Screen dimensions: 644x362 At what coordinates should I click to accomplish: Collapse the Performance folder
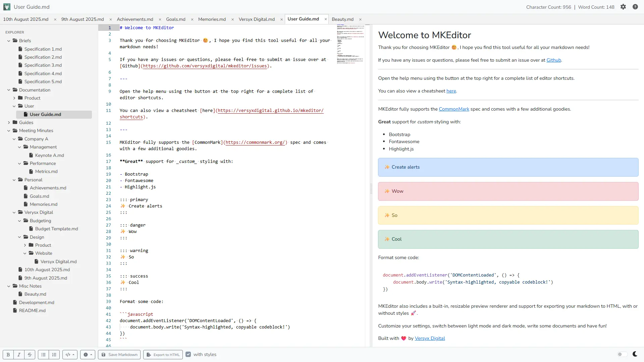[19, 163]
